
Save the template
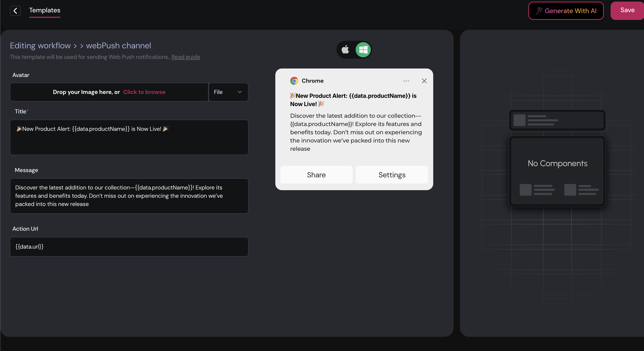point(627,10)
